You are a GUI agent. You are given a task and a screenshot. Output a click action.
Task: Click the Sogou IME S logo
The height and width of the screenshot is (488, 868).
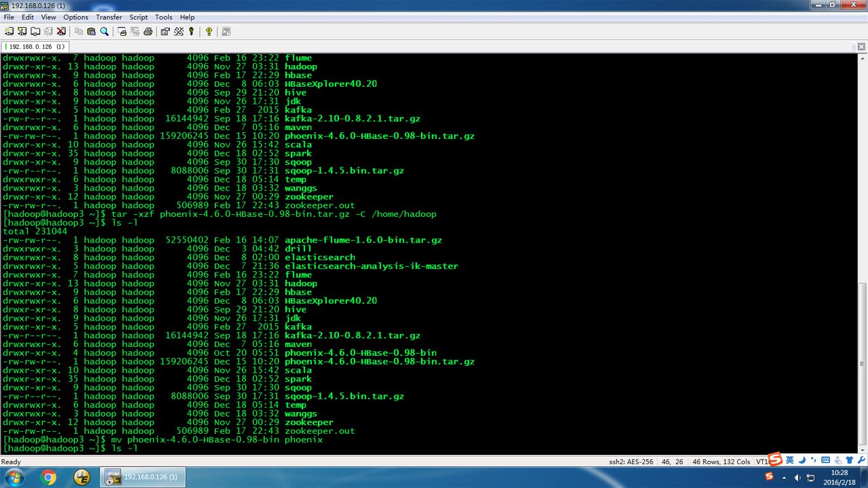pyautogui.click(x=775, y=460)
